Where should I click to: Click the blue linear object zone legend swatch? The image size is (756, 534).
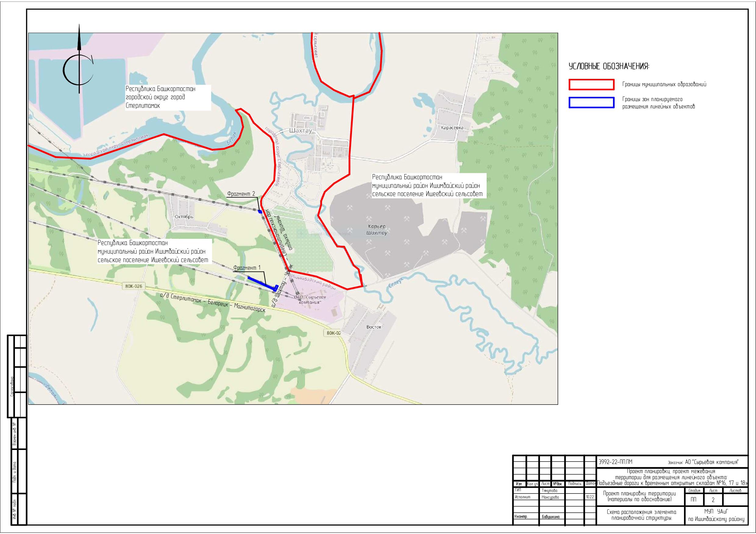click(x=591, y=103)
